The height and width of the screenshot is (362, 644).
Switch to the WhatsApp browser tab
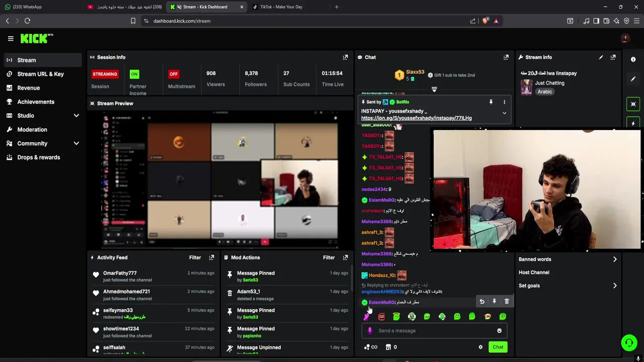[40, 7]
